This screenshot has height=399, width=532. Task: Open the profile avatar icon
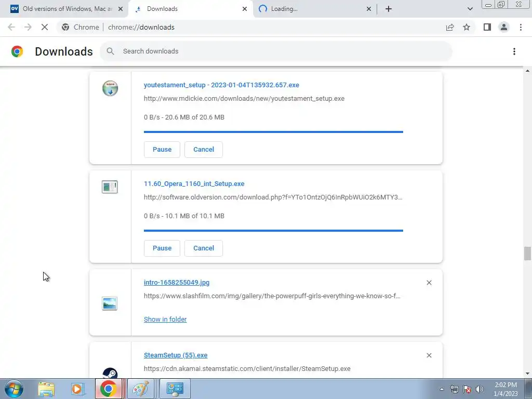coord(504,27)
